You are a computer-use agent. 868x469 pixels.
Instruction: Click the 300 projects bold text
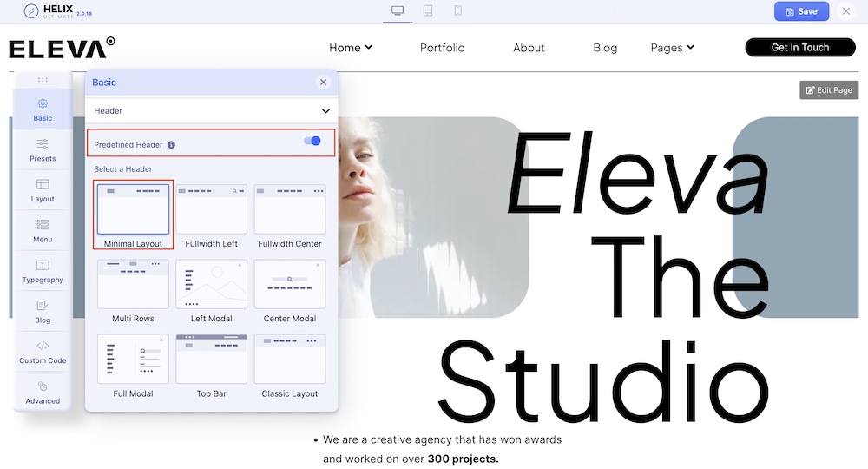tap(463, 459)
